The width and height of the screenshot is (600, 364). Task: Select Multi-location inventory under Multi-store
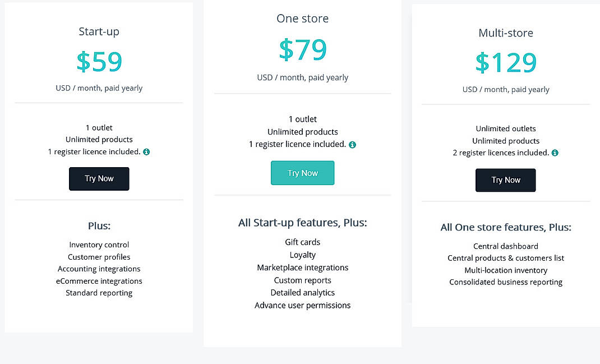[505, 270]
